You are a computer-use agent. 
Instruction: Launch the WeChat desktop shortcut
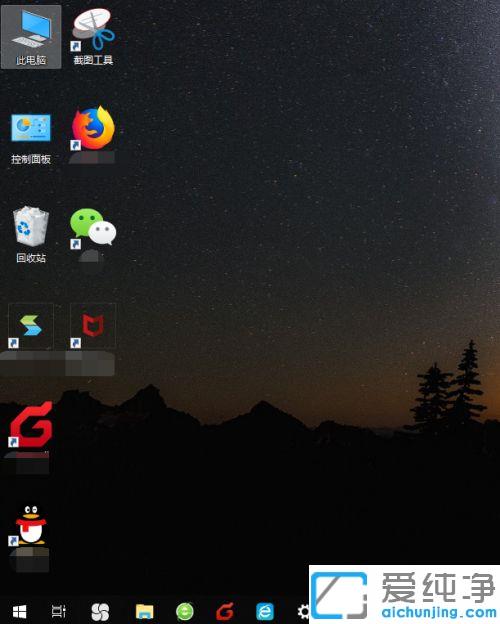tap(93, 228)
